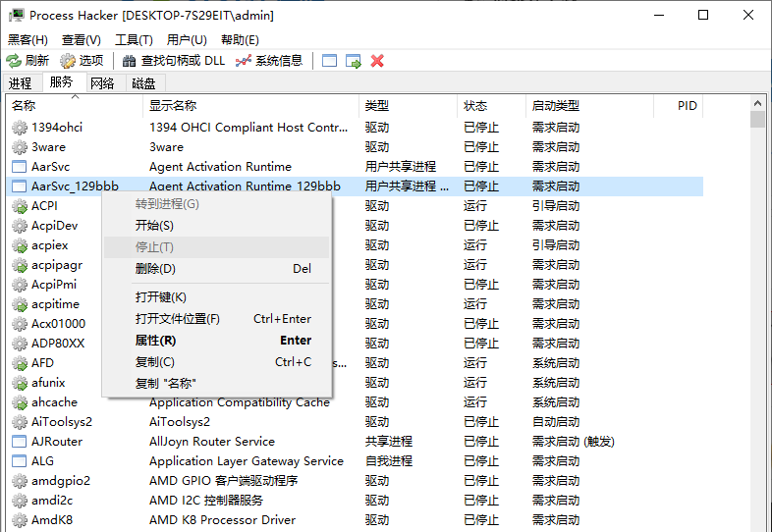The height and width of the screenshot is (532, 772).
Task: Switch to the Network (网络) tab
Action: [x=102, y=84]
